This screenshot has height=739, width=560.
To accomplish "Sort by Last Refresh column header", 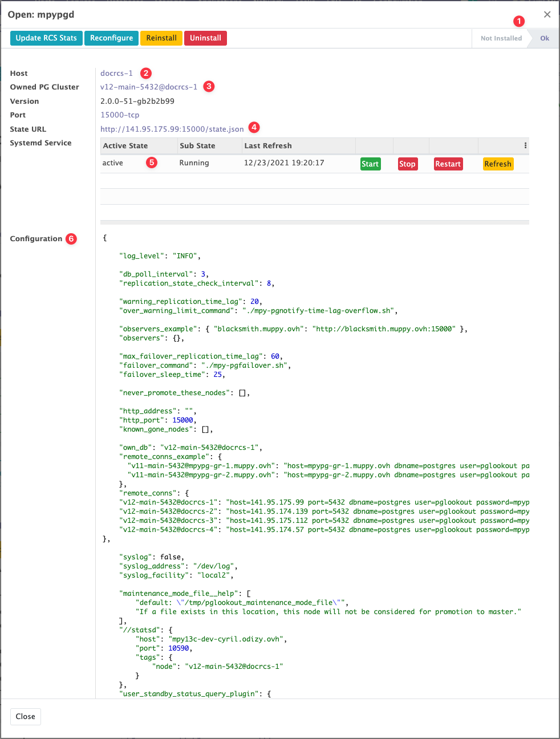I will [x=268, y=146].
